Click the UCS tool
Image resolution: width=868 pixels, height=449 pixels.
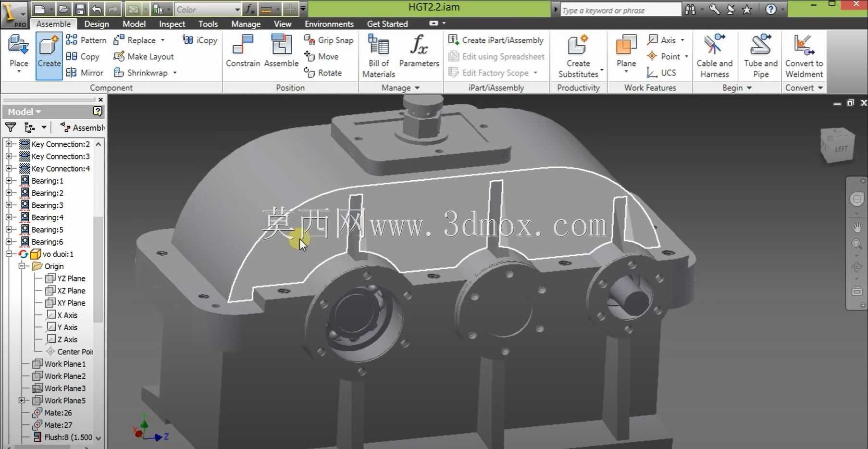tap(661, 73)
